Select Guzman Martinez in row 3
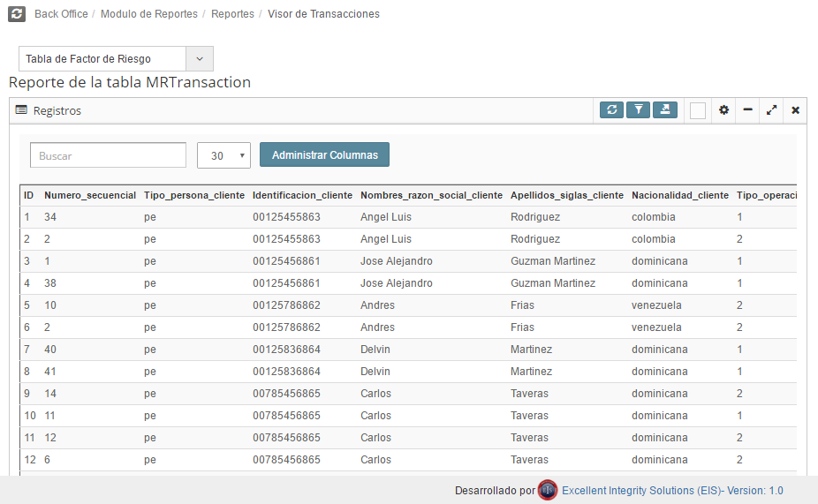818x504 pixels. click(x=552, y=261)
